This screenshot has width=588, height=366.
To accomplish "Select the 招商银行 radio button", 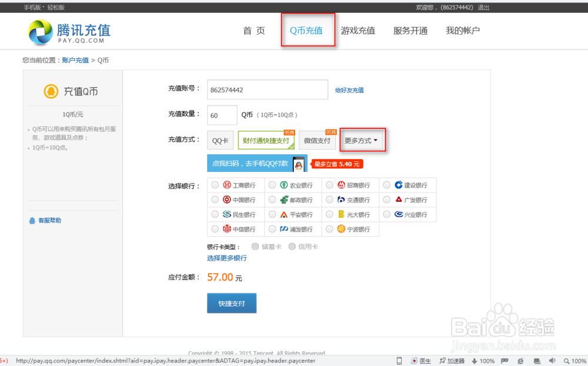I will pos(329,185).
